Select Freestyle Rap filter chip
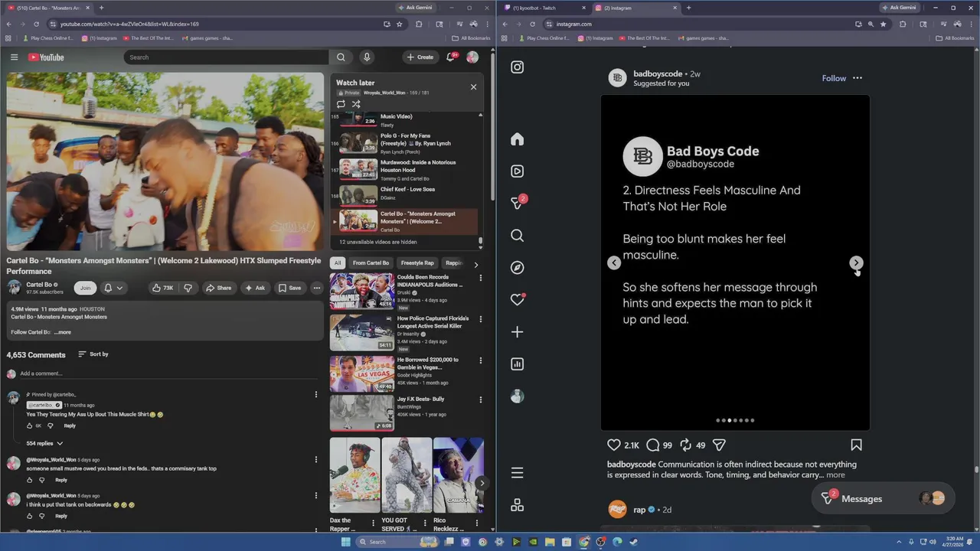 point(417,263)
